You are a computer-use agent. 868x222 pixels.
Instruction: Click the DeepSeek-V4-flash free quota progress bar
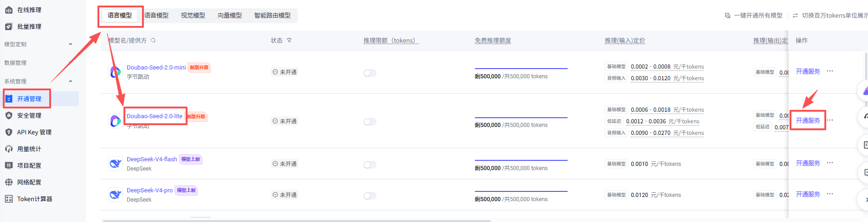tap(521, 160)
